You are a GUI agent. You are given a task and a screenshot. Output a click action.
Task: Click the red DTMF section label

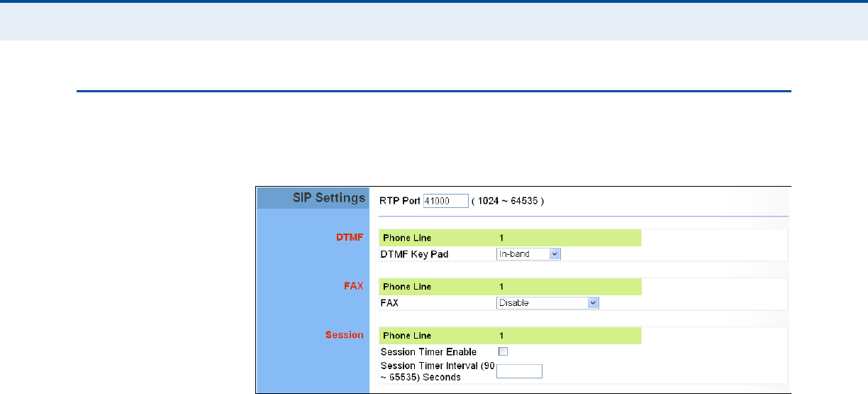[349, 236]
